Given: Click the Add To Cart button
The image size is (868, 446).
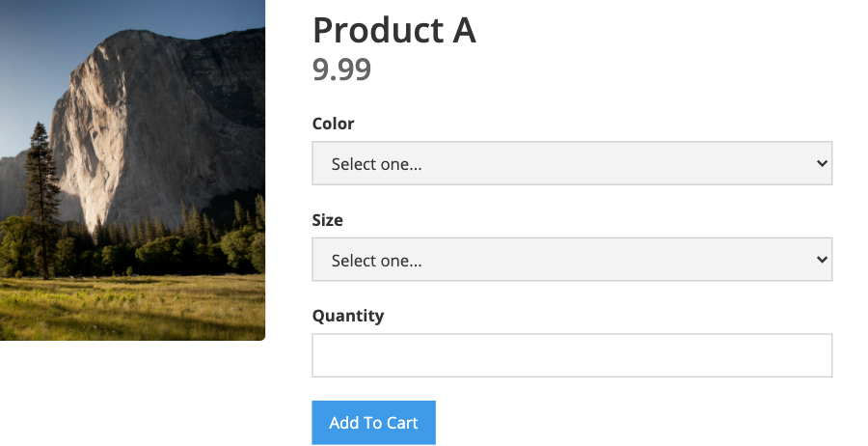Looking at the screenshot, I should [373, 423].
